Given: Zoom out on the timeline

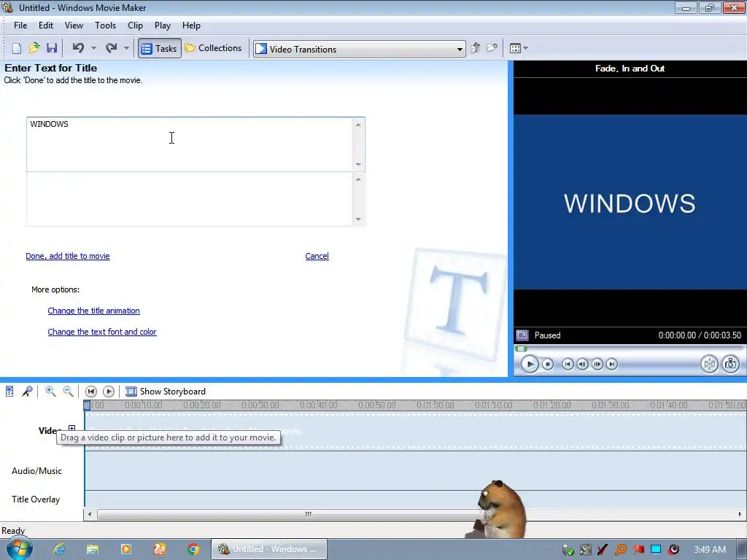Looking at the screenshot, I should pyautogui.click(x=68, y=392).
